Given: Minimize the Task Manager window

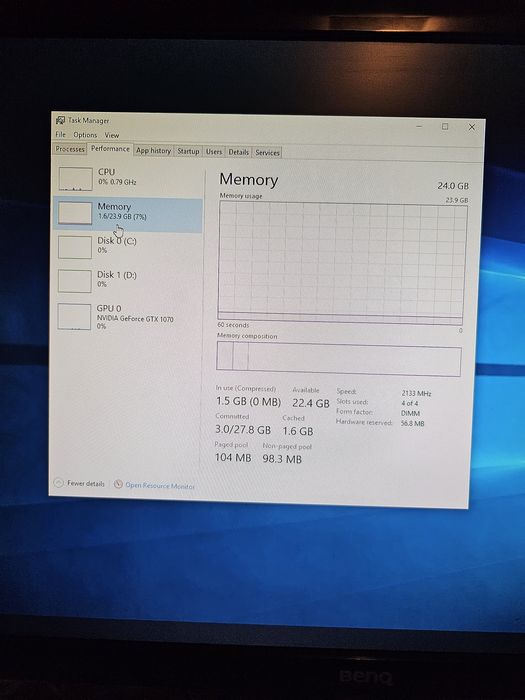Looking at the screenshot, I should [419, 126].
